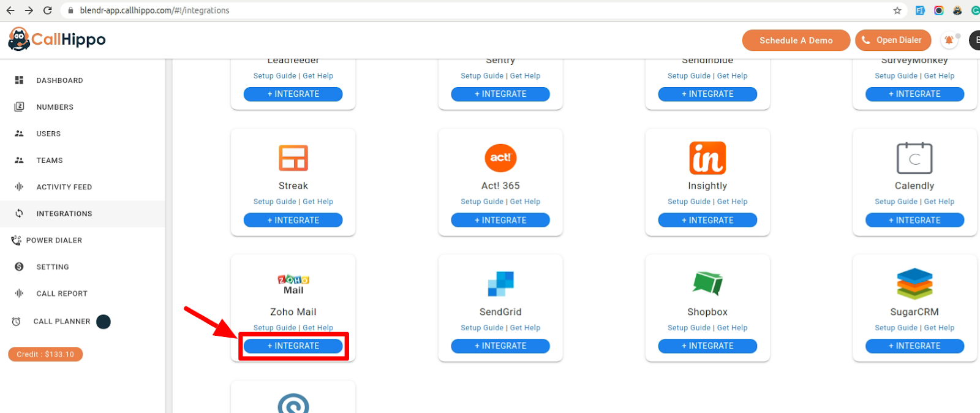The image size is (980, 413).
Task: Click Get Help under Insightly
Action: pyautogui.click(x=732, y=202)
